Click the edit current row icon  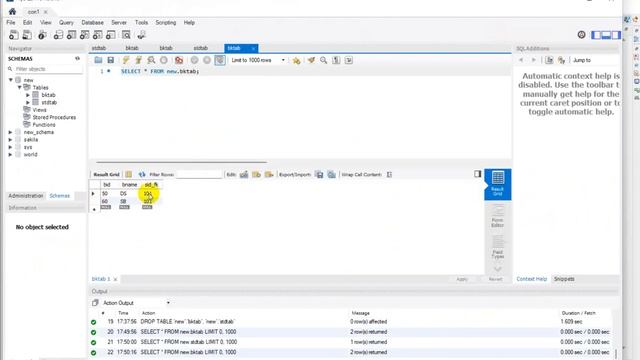coord(244,174)
